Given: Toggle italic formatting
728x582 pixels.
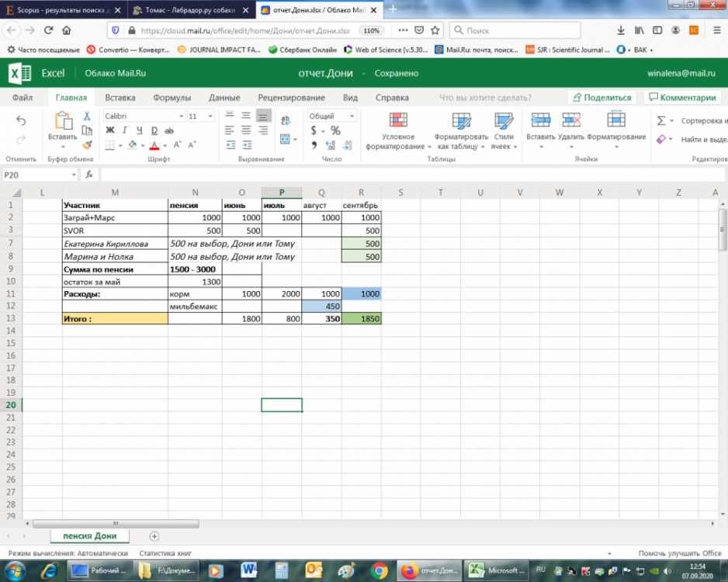Looking at the screenshot, I should coord(125,130).
